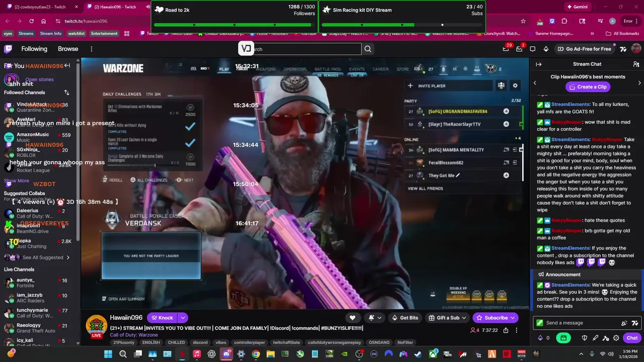
Task: Go to previous chat banner with left chevron
Action: [x=535, y=83]
